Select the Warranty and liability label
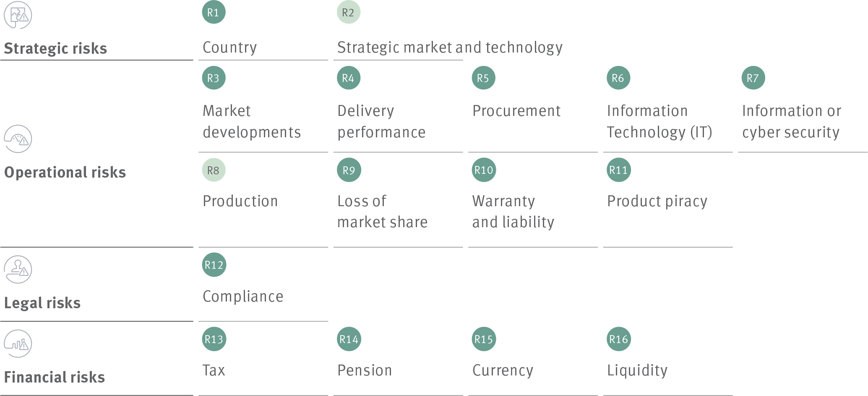This screenshot has height=396, width=868. tap(513, 211)
